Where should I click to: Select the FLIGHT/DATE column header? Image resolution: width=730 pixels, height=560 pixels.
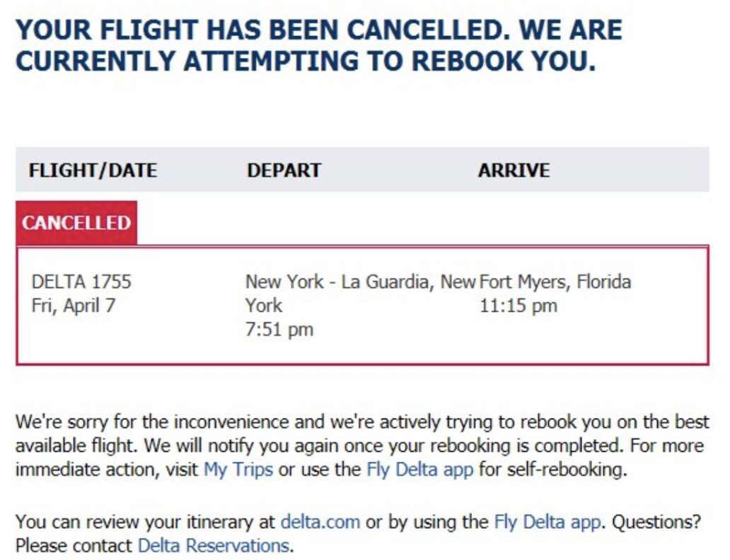(x=93, y=170)
